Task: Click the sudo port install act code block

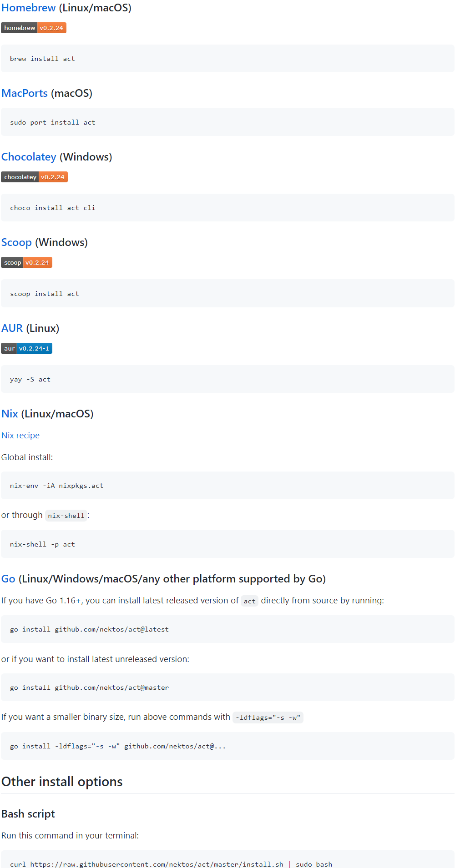Action: (227, 122)
